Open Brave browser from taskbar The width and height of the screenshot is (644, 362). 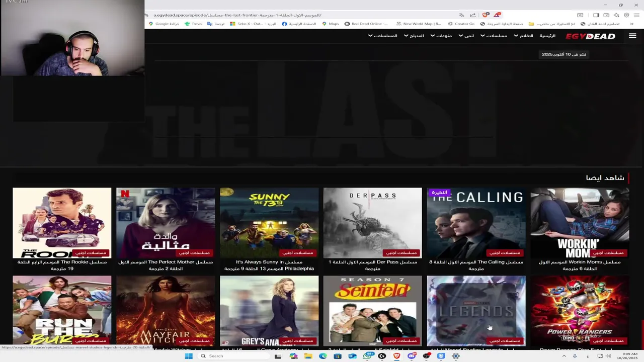[x=396, y=356]
